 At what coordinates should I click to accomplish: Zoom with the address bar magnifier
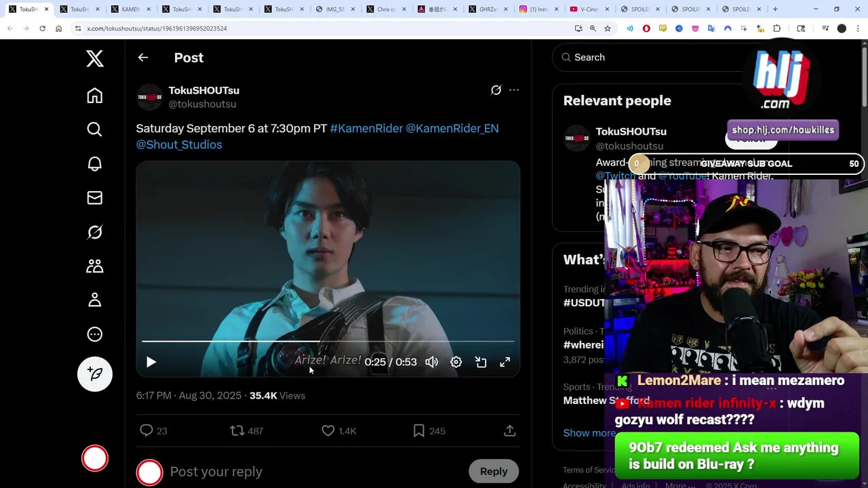click(x=593, y=28)
